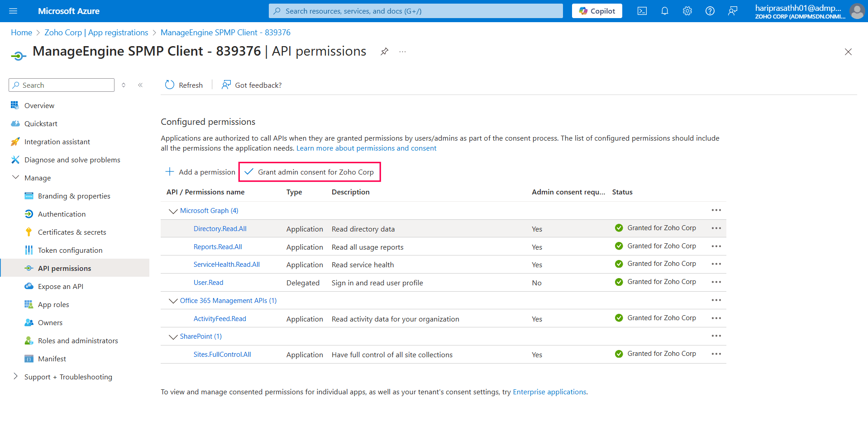Click the Microsoft Azure logo text

(69, 11)
